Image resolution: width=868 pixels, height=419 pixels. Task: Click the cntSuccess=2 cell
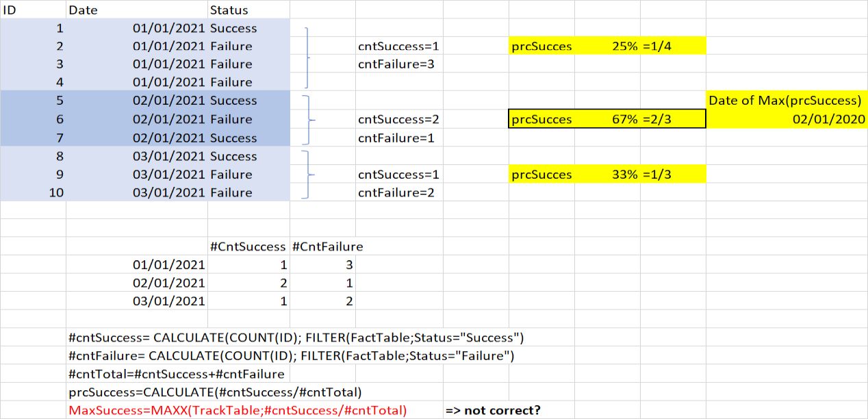(399, 119)
